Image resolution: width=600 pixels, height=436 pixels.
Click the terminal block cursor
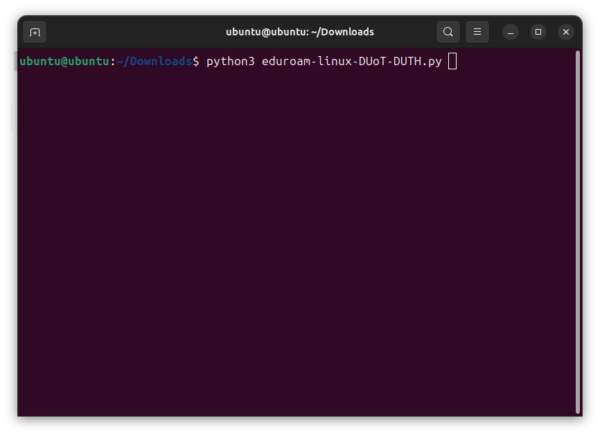(x=452, y=61)
